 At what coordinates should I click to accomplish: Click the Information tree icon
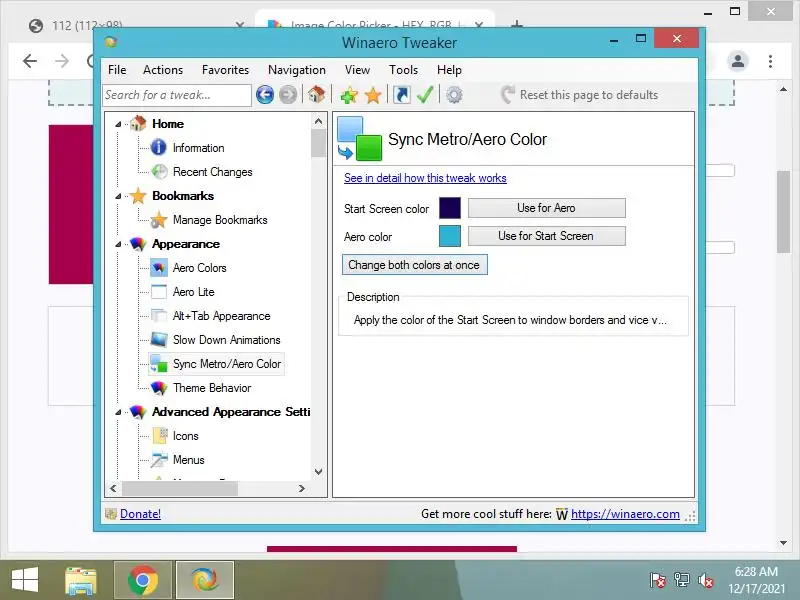[x=159, y=147]
